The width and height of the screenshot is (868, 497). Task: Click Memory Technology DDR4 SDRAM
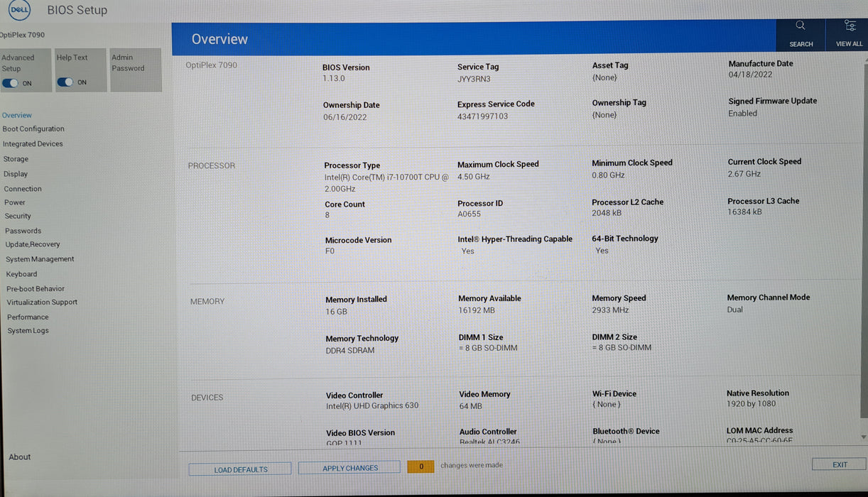click(349, 351)
